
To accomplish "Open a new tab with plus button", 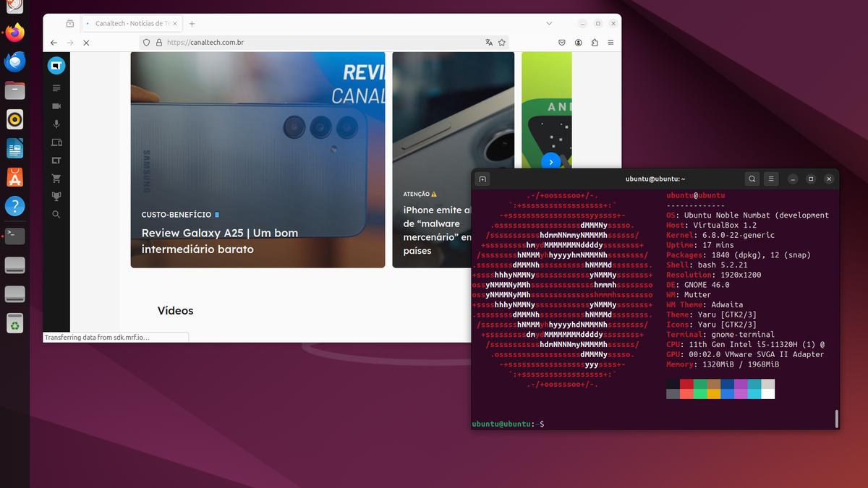I will [192, 23].
